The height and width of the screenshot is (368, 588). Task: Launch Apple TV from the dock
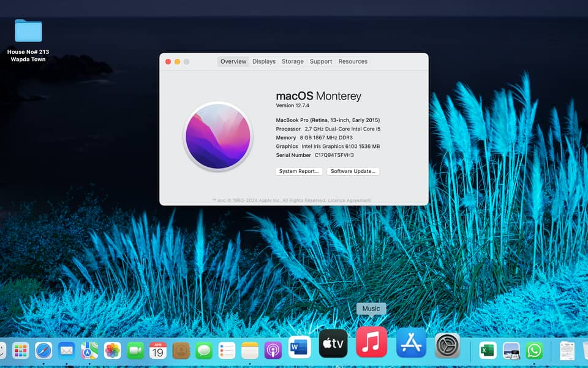coord(333,343)
